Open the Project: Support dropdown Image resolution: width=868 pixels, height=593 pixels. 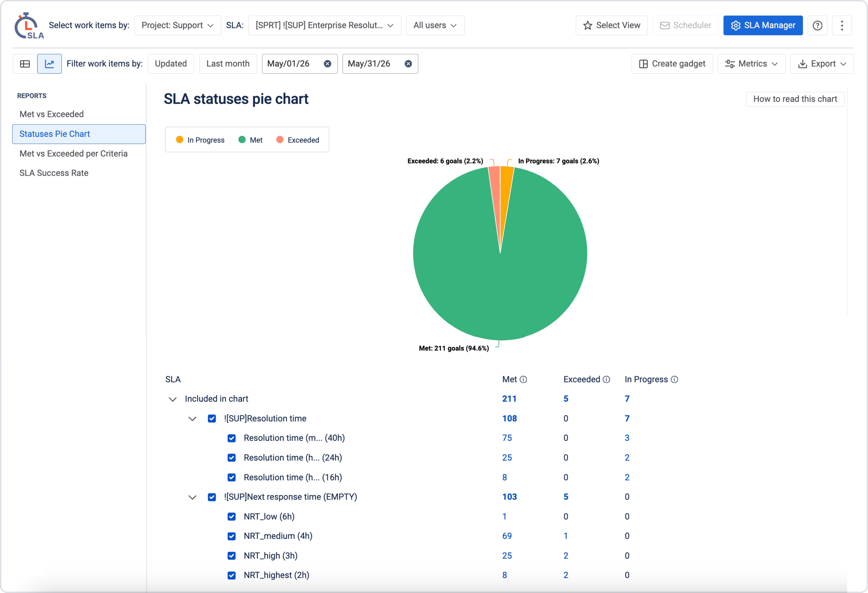pos(177,25)
